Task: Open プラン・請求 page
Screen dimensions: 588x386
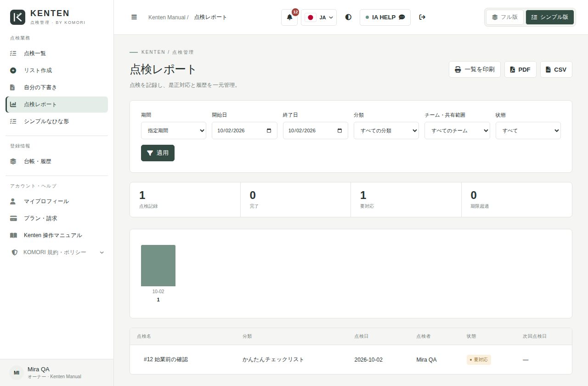Action: click(57, 218)
